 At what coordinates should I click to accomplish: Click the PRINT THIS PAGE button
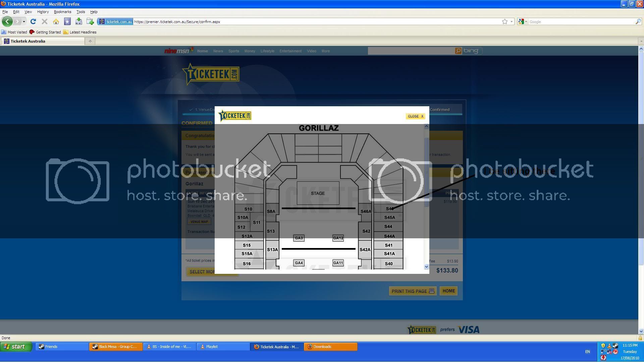click(x=413, y=291)
